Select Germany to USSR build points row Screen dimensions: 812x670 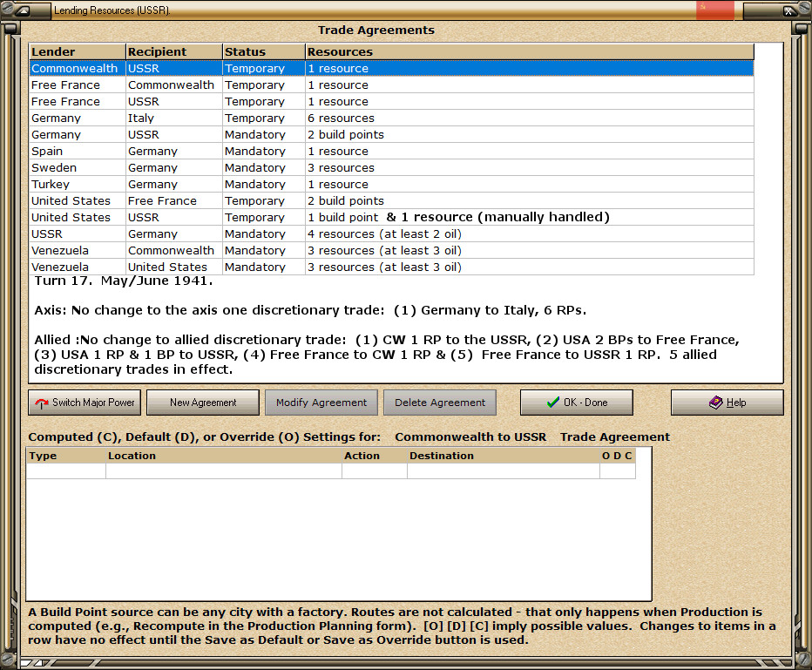pos(391,135)
